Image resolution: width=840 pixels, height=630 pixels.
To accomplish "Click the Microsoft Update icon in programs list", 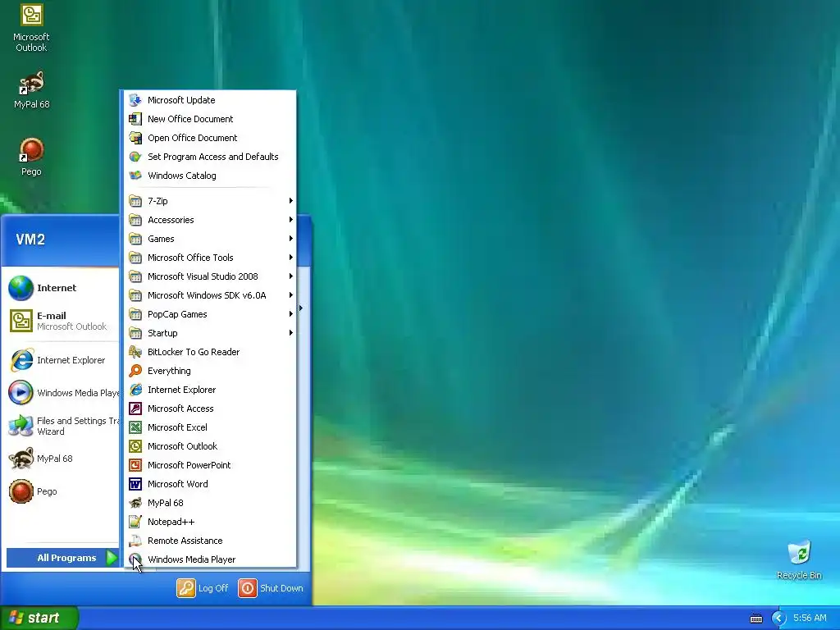I will point(135,100).
